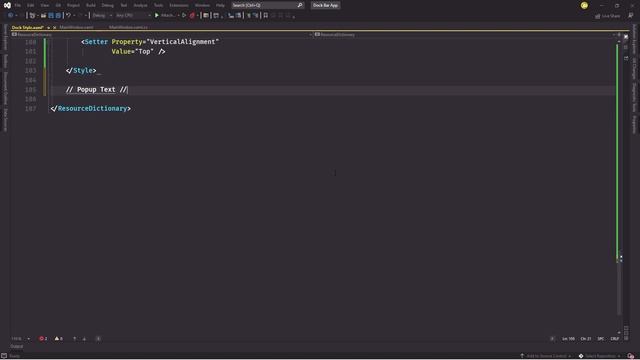Click the Setter Property VerticalAlignment line

[x=150, y=42]
